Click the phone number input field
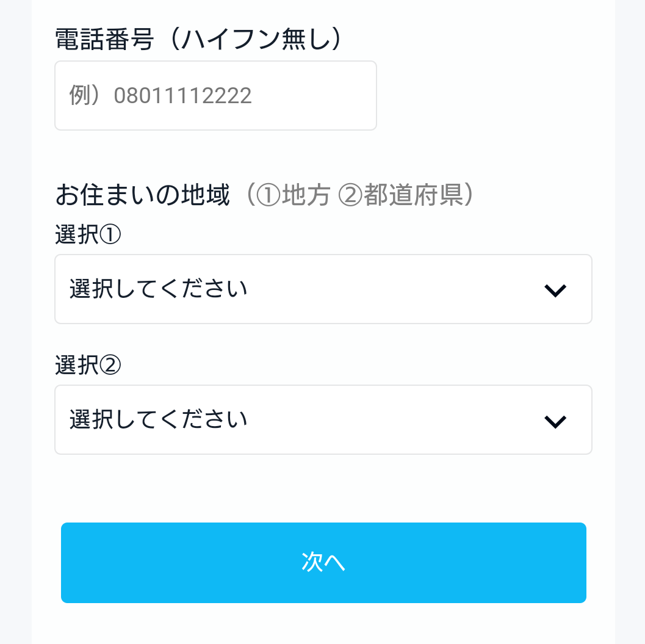 click(x=215, y=96)
